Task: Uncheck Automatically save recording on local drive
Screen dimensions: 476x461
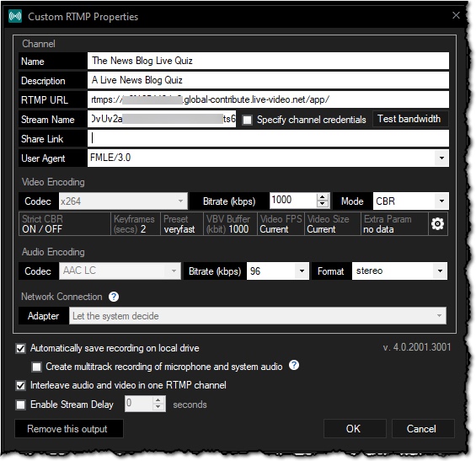Action: click(x=21, y=348)
